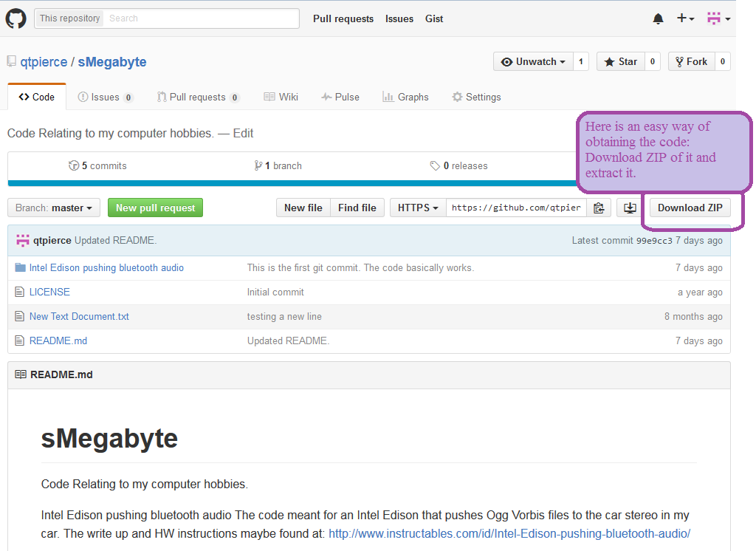
Task: Open the notifications bell icon
Action: [658, 18]
